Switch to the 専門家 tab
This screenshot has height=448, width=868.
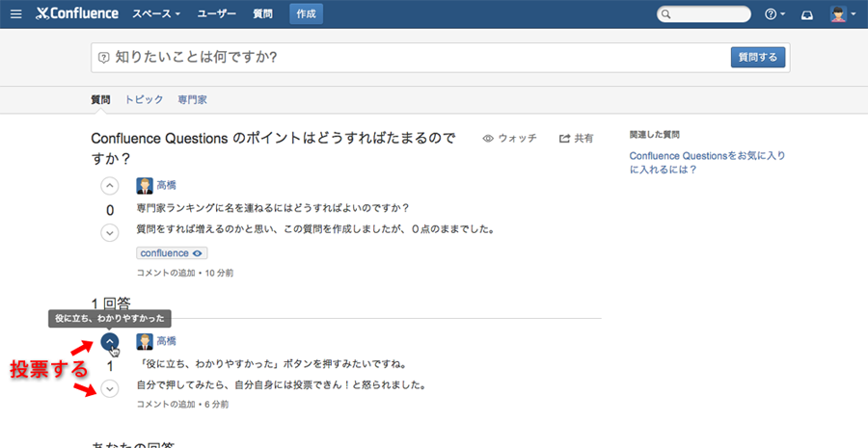pyautogui.click(x=192, y=99)
